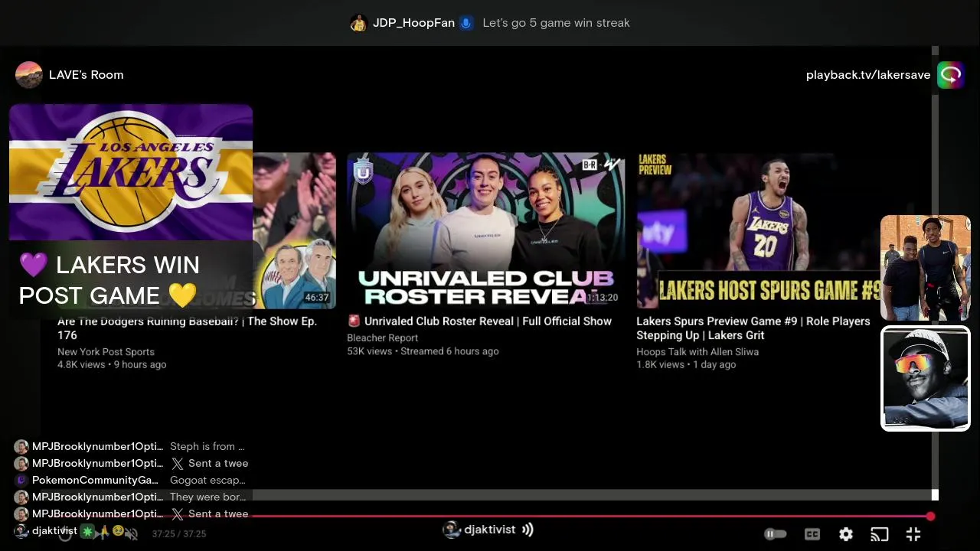The image size is (980, 551).
Task: Visit Hoops Talk with Allen Sliwa channel
Action: pos(697,352)
